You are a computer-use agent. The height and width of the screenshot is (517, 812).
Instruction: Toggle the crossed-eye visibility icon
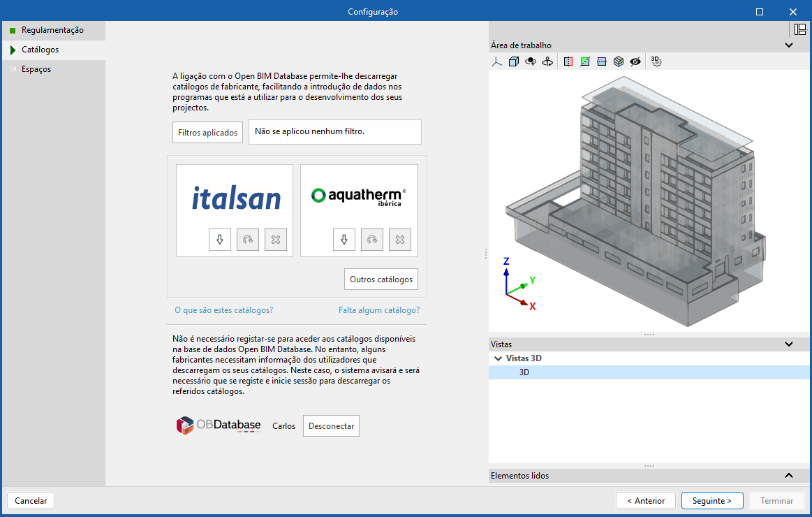[635, 61]
